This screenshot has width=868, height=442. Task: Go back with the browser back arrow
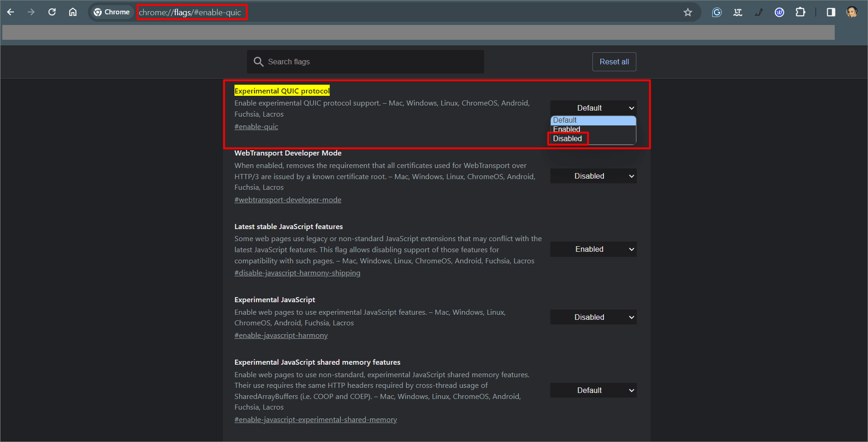pos(11,12)
